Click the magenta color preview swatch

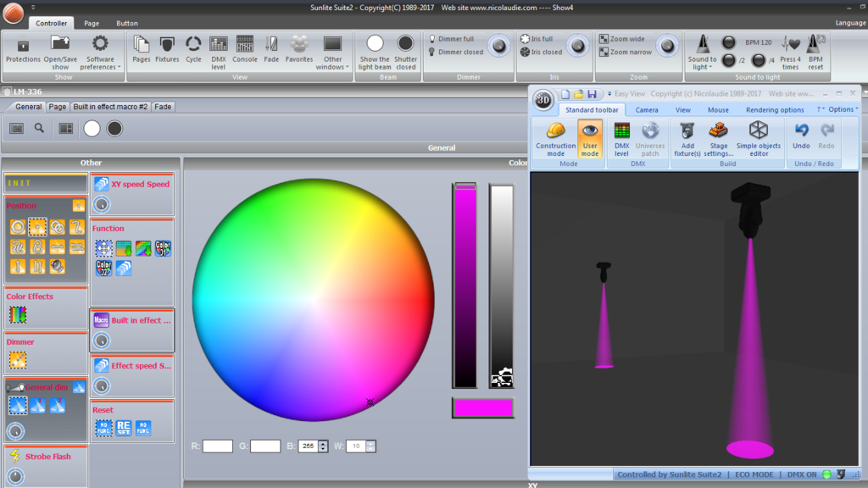pyautogui.click(x=483, y=408)
